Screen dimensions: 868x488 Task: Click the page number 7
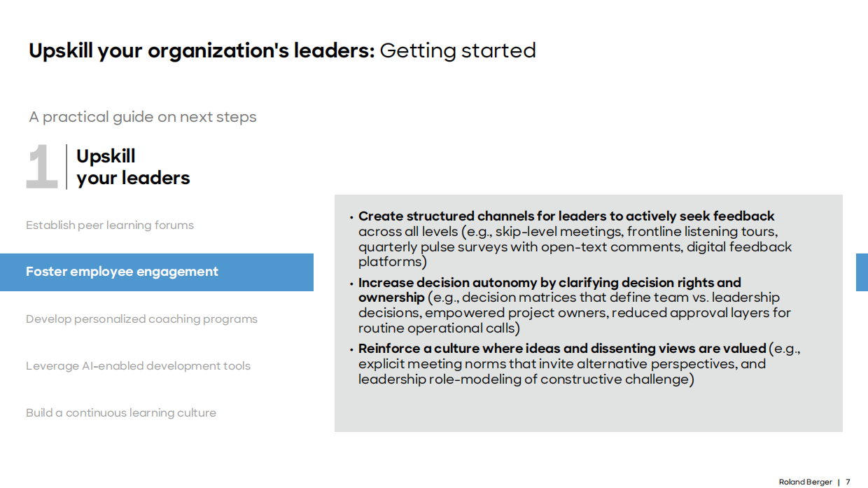pos(848,482)
